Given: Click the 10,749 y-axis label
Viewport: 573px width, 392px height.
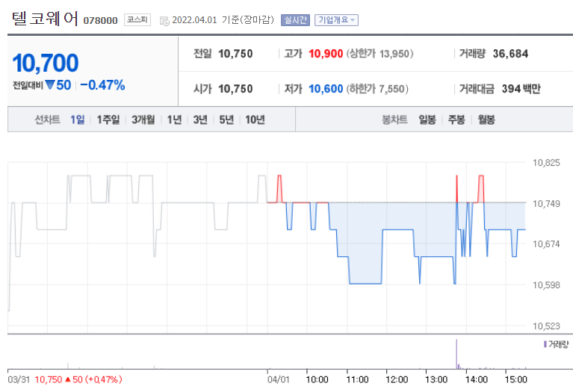Looking at the screenshot, I should tap(546, 204).
